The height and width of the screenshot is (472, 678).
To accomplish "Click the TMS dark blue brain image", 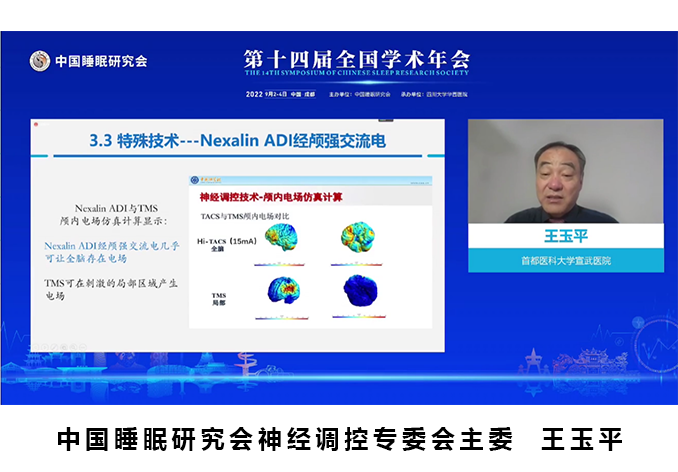I will (360, 290).
